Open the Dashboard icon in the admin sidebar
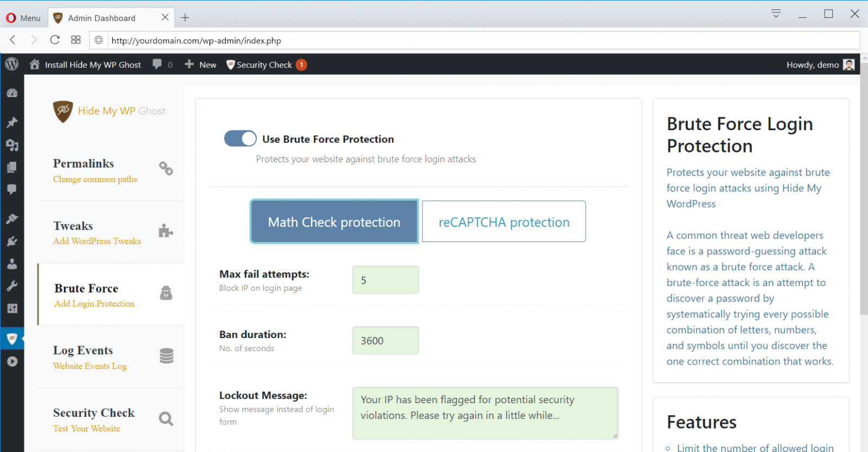868x452 pixels. [12, 93]
